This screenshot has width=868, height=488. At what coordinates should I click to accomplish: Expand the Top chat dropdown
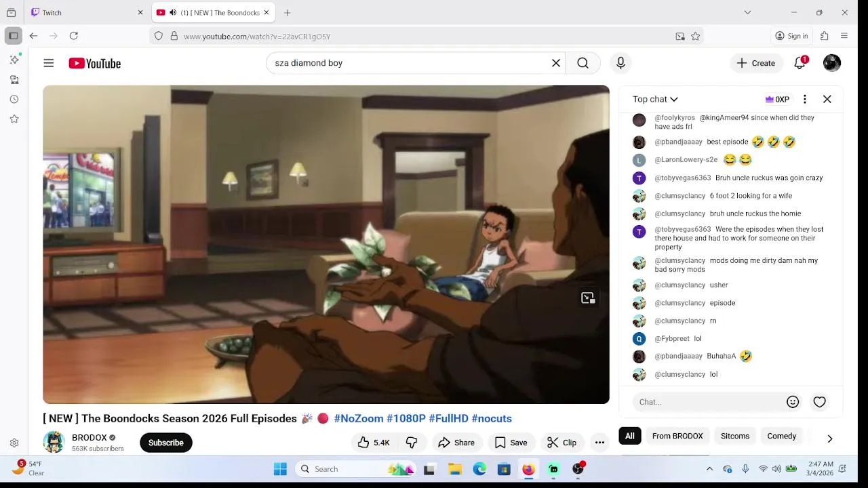point(655,99)
